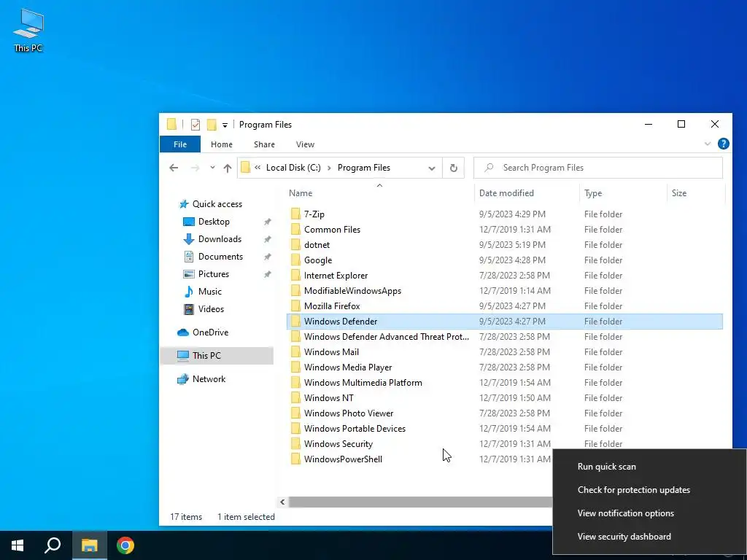Screen dimensions: 747x560
Task: Select the Windows Mail folder icon
Action: coord(295,352)
